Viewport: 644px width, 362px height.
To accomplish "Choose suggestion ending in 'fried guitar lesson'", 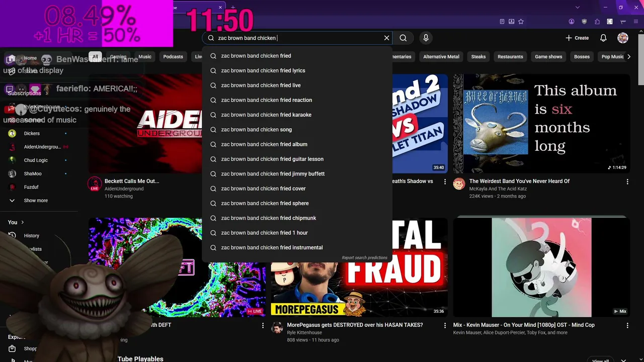I will click(x=297, y=159).
